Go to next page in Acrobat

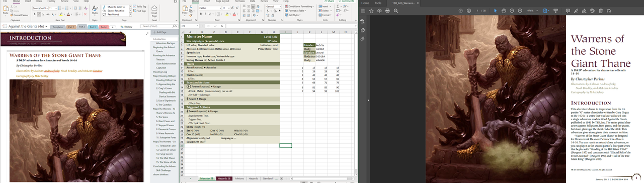click(x=469, y=11)
